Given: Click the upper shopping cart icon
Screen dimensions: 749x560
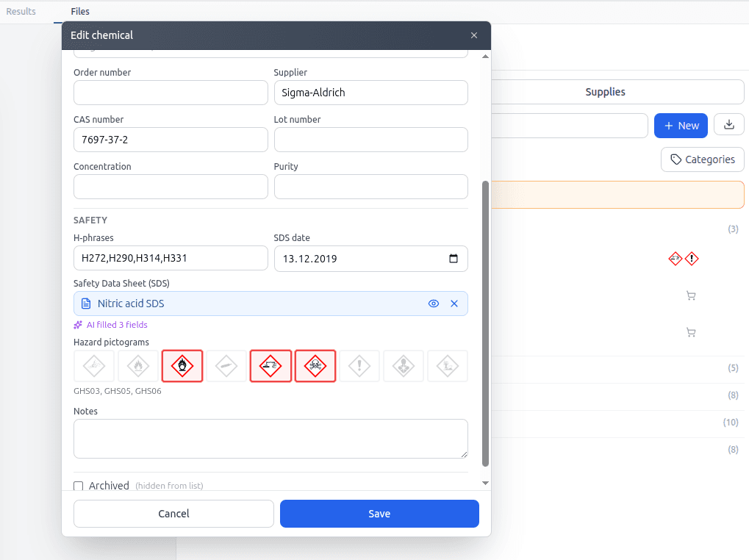Looking at the screenshot, I should coord(691,295).
